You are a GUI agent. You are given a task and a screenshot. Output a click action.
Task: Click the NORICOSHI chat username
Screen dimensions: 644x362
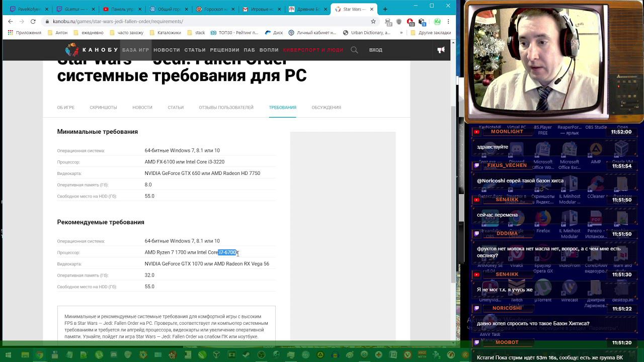[x=507, y=308]
